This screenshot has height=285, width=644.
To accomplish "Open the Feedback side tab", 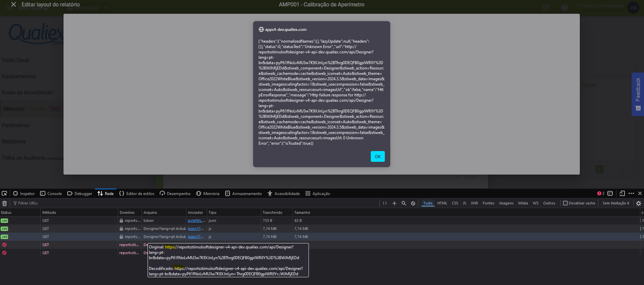I will tap(638, 94).
